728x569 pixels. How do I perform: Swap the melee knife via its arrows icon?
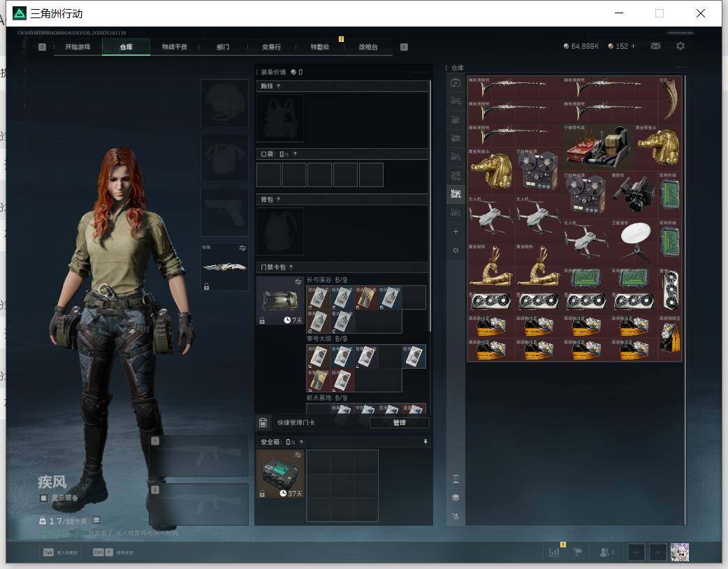(242, 248)
